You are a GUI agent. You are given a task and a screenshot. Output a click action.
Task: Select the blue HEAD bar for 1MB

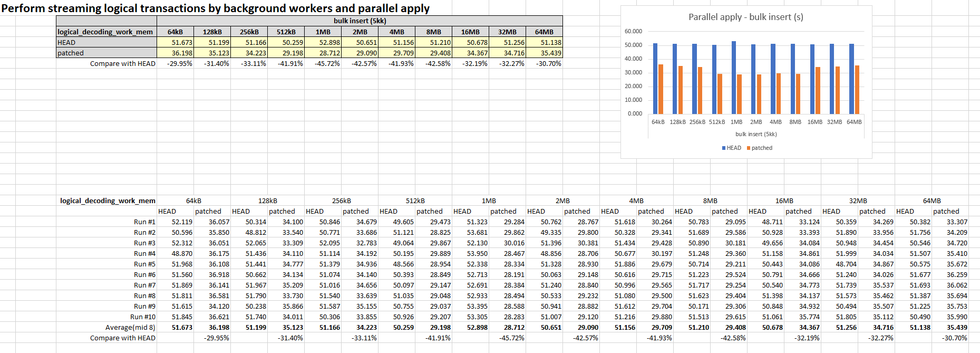point(734,78)
